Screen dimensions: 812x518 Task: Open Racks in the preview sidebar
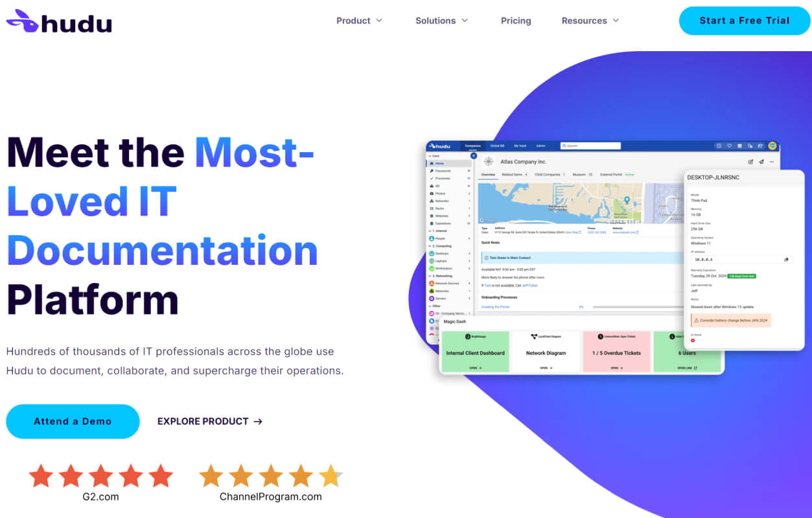449,208
